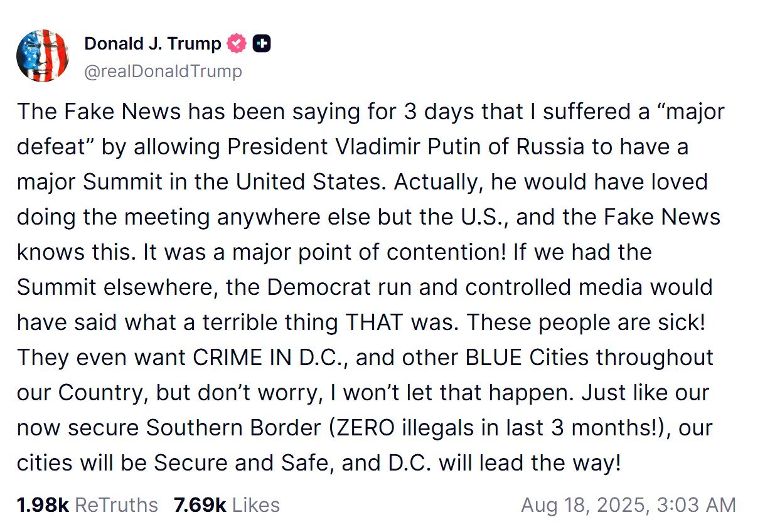Click the pink verified checkmark badge
This screenshot has height=532, width=765.
(237, 44)
